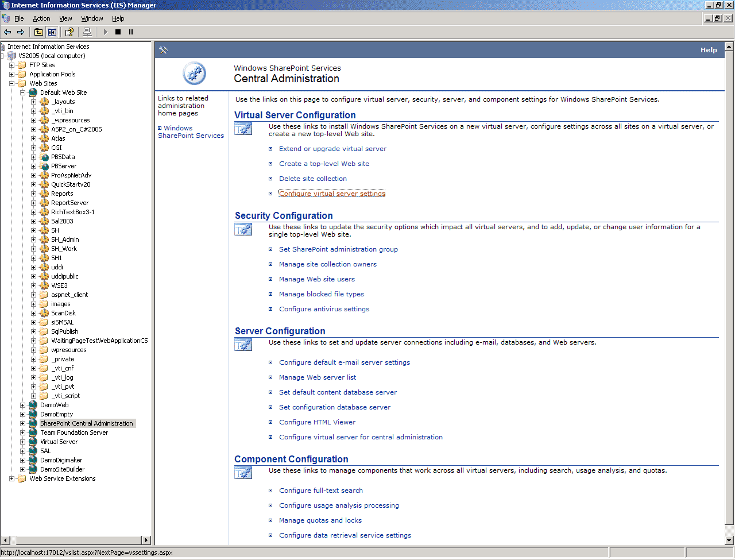The height and width of the screenshot is (560, 735).
Task: Click the Application Pools folder icon
Action: pyautogui.click(x=22, y=74)
